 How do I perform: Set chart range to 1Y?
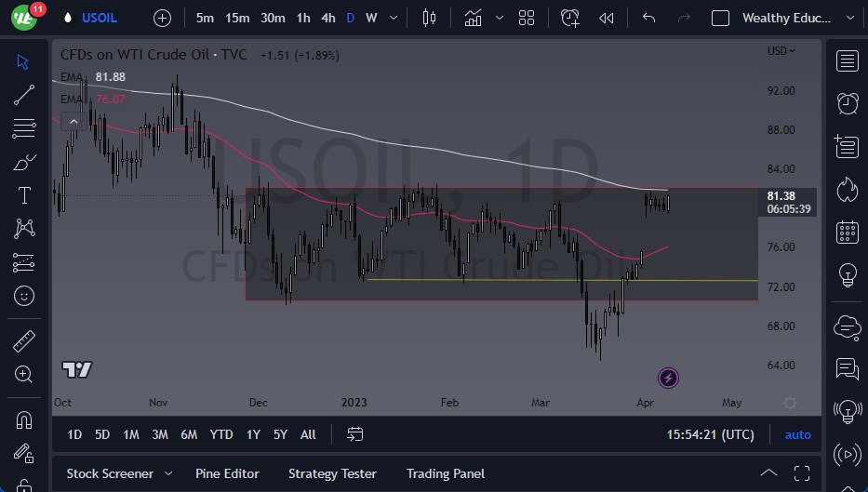[253, 434]
